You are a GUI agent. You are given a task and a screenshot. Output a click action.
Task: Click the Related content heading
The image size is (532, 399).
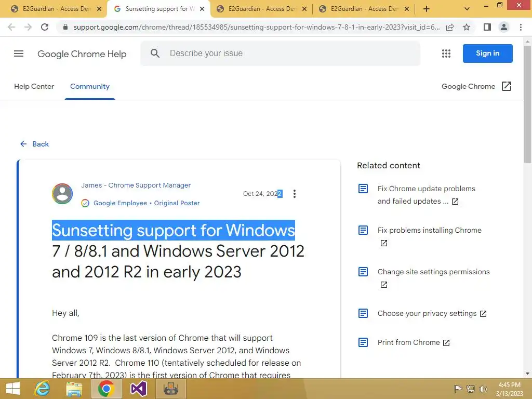coord(389,166)
